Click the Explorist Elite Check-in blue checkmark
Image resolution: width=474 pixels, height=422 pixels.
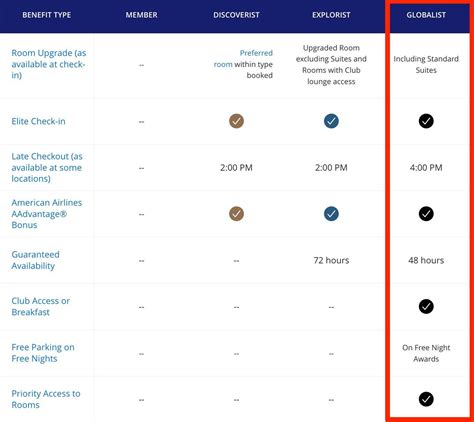tap(331, 121)
